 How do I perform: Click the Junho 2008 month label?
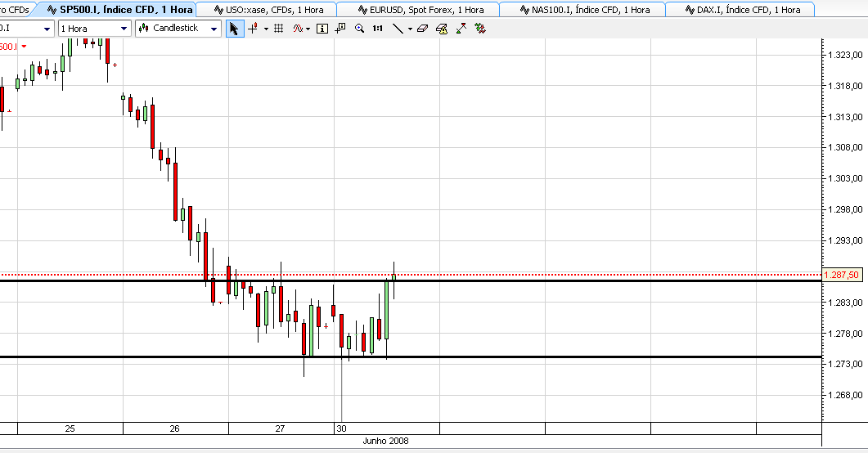coord(386,441)
